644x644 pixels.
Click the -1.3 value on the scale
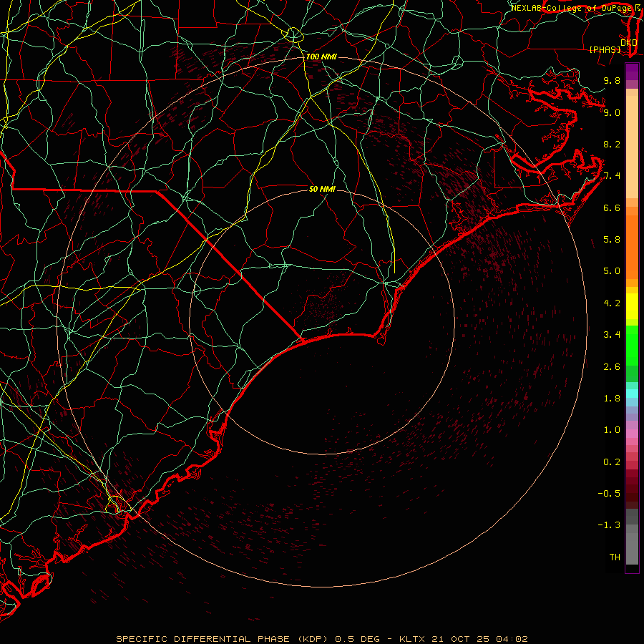pyautogui.click(x=609, y=525)
